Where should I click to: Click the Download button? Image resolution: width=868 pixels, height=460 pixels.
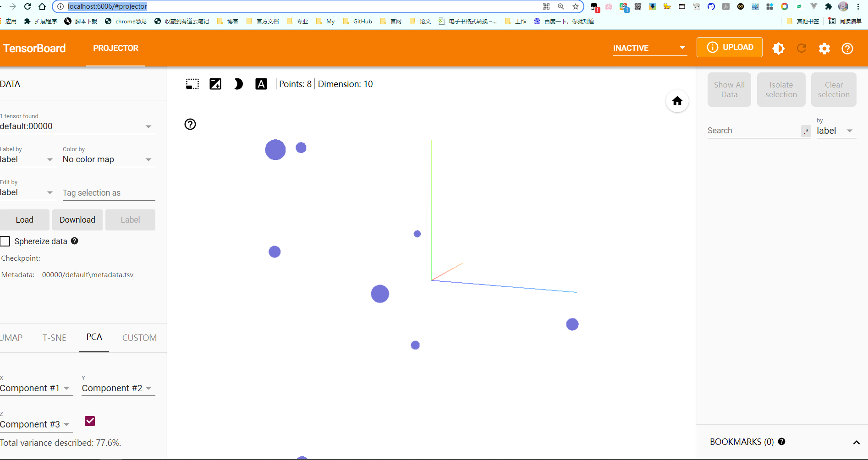click(x=77, y=220)
